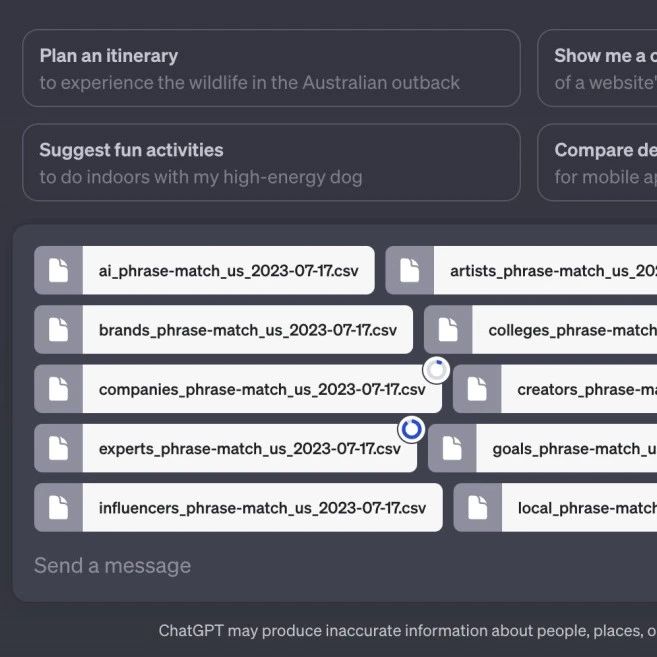Select ai_phrase-match_us_2023-07-17.csv file name
Image resolution: width=657 pixels, height=657 pixels.
tap(228, 271)
